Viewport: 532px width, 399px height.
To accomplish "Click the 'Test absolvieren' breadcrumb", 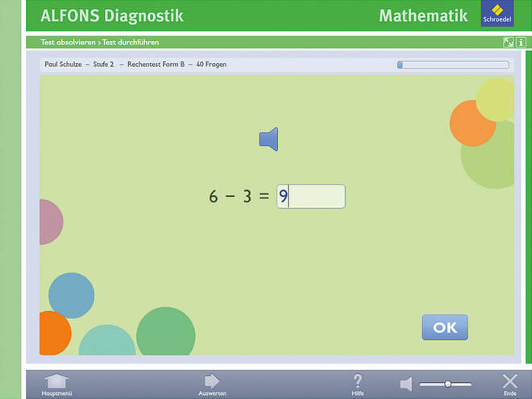I will (x=69, y=43).
